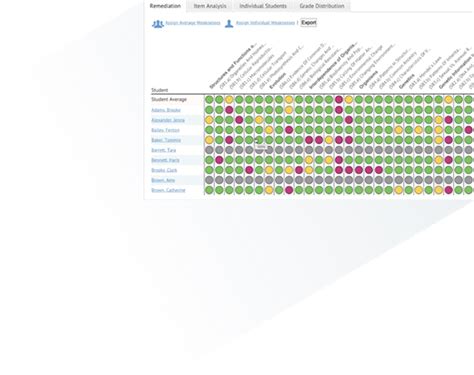Click the first magenta dot in Alexander, Jenna row

239,120
